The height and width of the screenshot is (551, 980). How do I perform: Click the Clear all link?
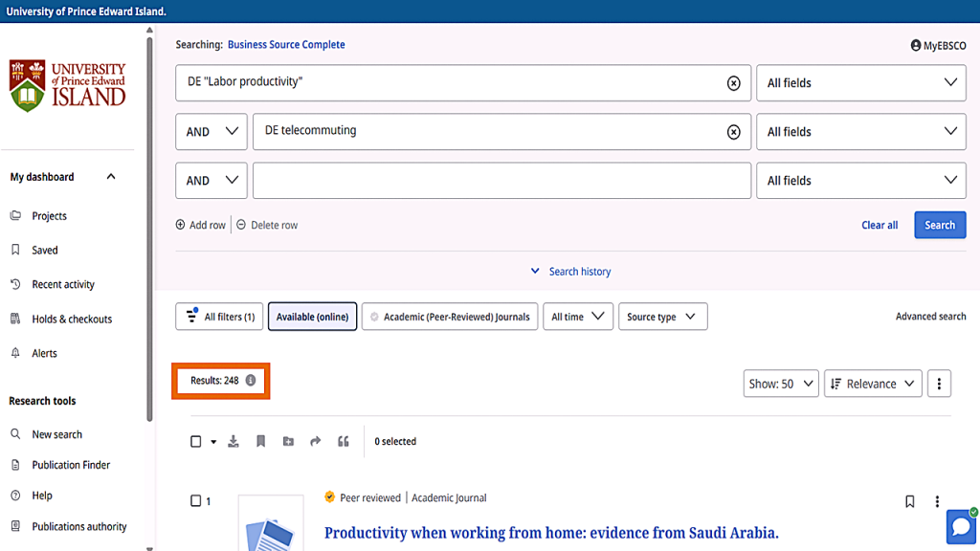(x=880, y=225)
